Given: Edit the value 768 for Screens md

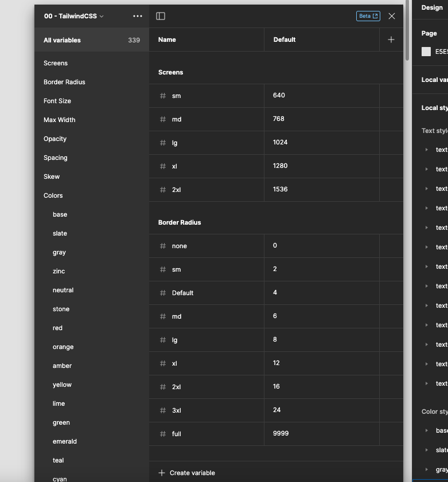Looking at the screenshot, I should [322, 119].
